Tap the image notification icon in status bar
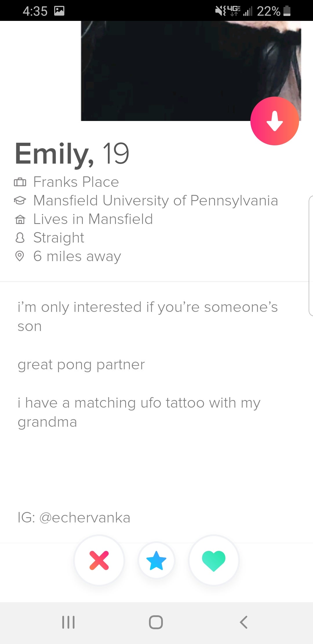Screen dimensions: 313x644 [59, 11]
